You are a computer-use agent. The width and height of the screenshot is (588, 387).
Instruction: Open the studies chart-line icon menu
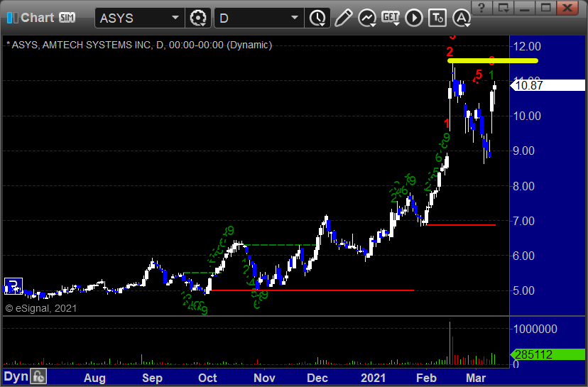click(367, 18)
